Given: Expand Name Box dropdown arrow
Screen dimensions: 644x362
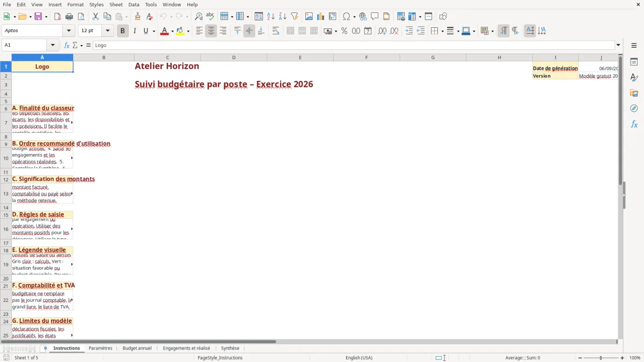Looking at the screenshot, I should click(53, 45).
